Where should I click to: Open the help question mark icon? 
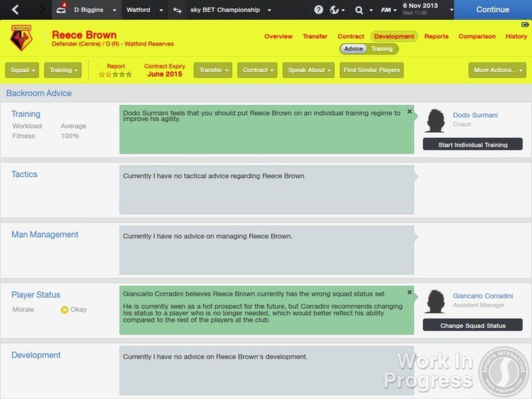pyautogui.click(x=318, y=9)
